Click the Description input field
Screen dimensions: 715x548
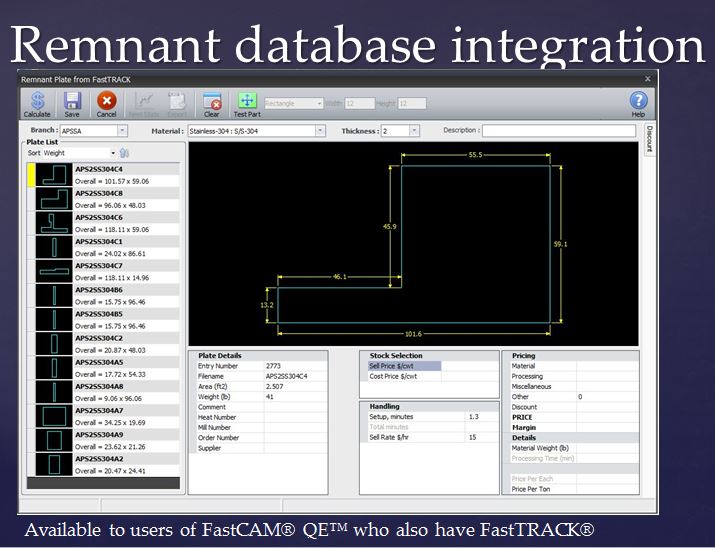(x=559, y=131)
